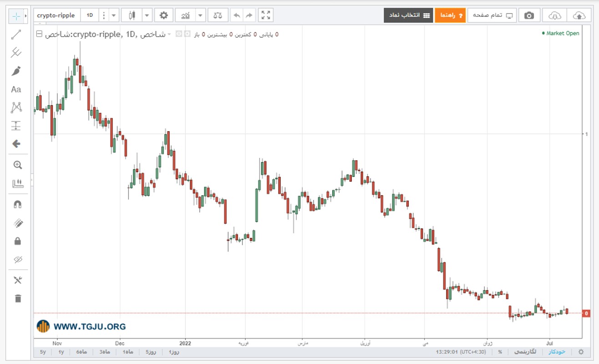The height and width of the screenshot is (364, 599).
Task: Select the brush drawing tool
Action: pos(16,71)
